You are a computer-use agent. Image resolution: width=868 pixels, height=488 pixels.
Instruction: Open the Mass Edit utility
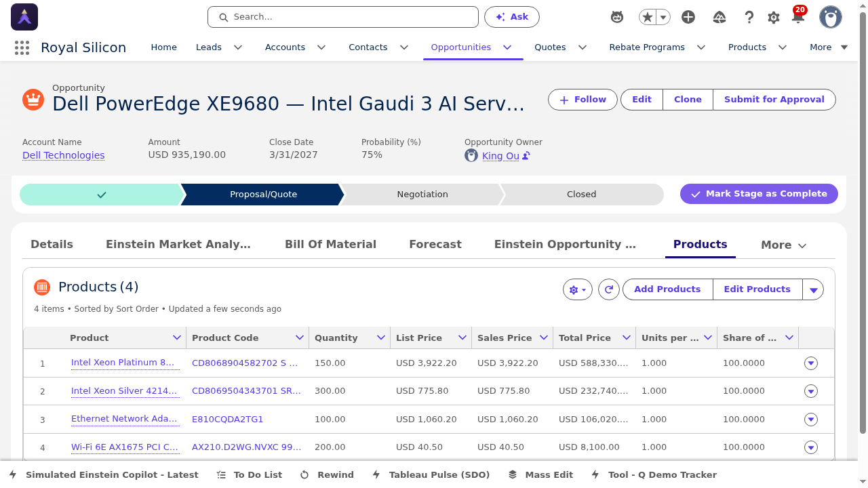[540, 475]
